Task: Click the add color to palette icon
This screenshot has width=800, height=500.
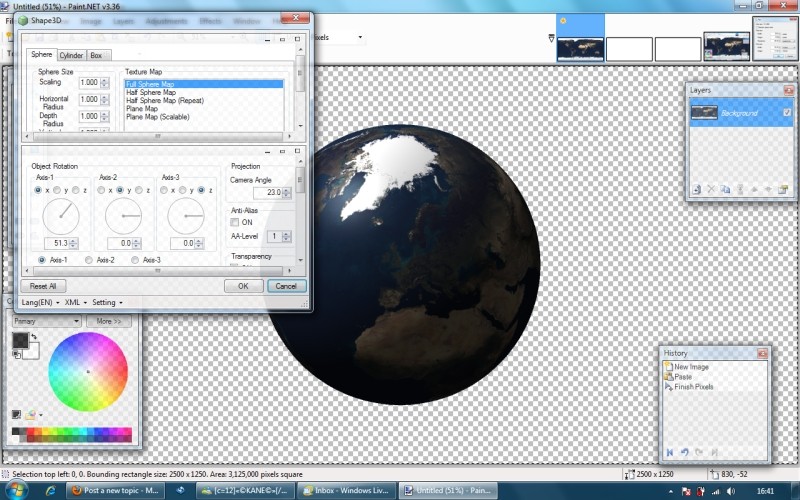Action: click(16, 415)
